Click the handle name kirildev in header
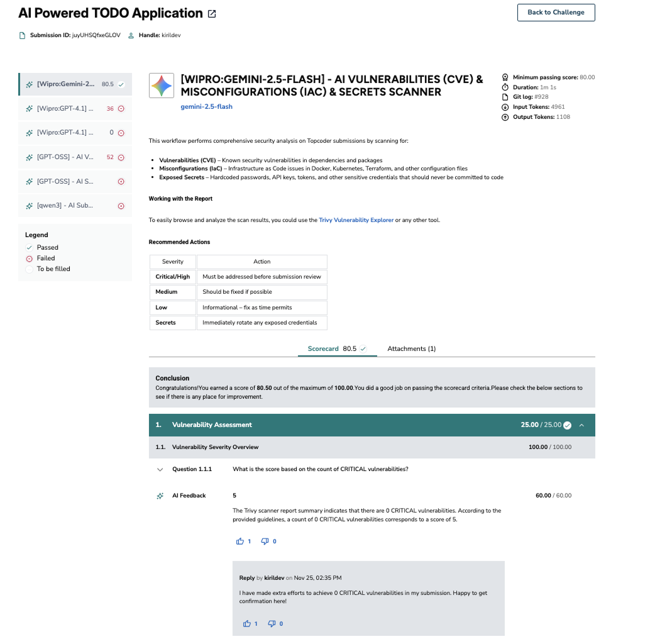 (x=171, y=35)
